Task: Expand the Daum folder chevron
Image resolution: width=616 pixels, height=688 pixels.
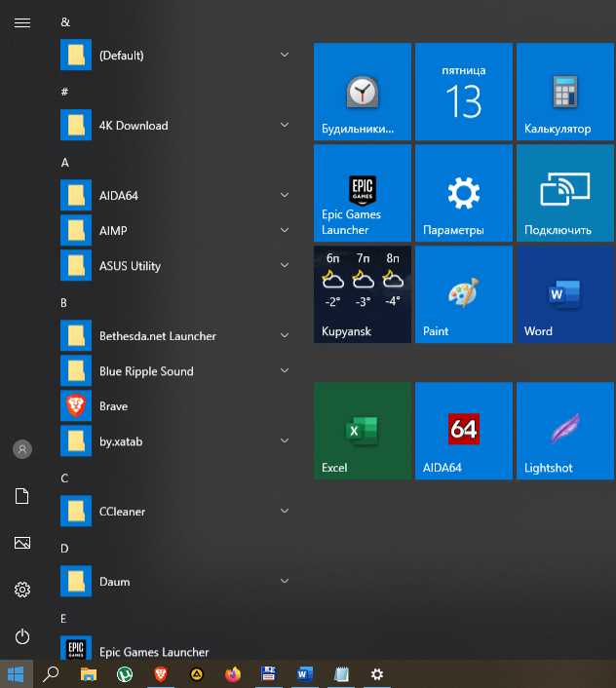Action: point(285,582)
